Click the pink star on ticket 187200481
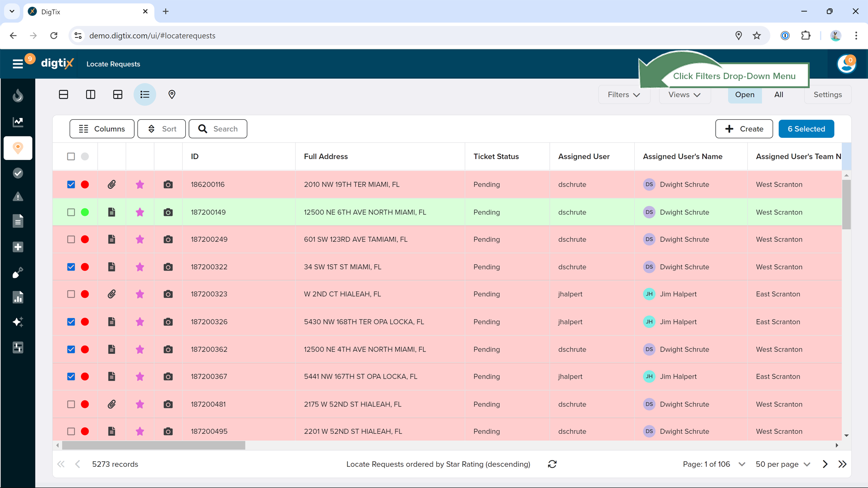868x488 pixels. tap(140, 404)
